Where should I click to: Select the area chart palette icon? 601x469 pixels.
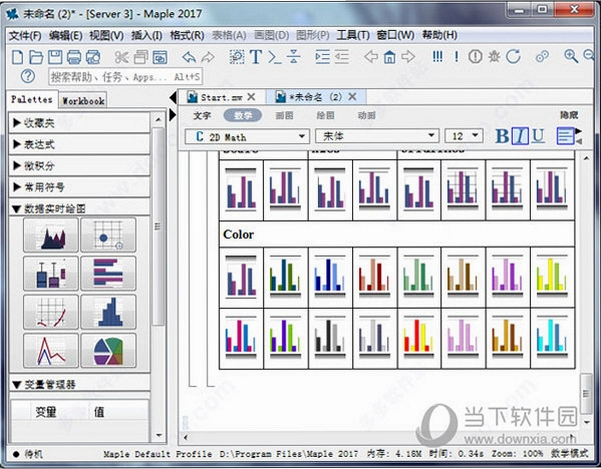[51, 235]
